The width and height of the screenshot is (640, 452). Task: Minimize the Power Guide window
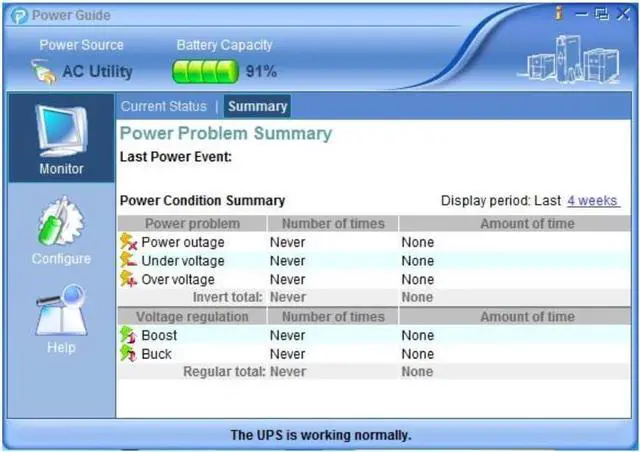pyautogui.click(x=582, y=14)
